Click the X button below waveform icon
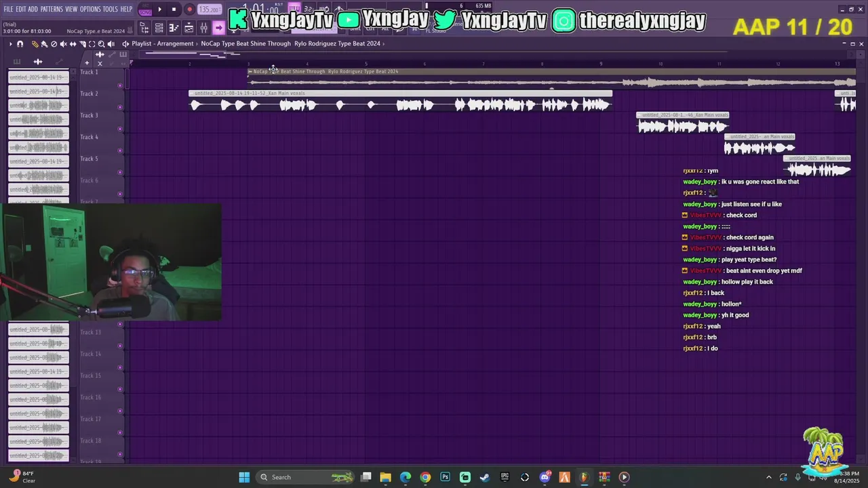Image resolution: width=868 pixels, height=488 pixels. tap(100, 63)
